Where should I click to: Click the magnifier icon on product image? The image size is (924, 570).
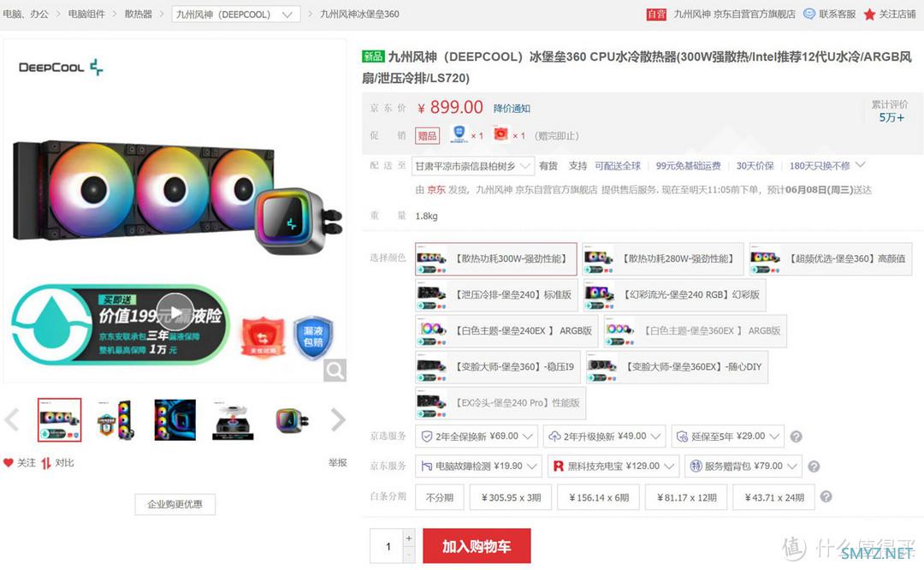[335, 371]
